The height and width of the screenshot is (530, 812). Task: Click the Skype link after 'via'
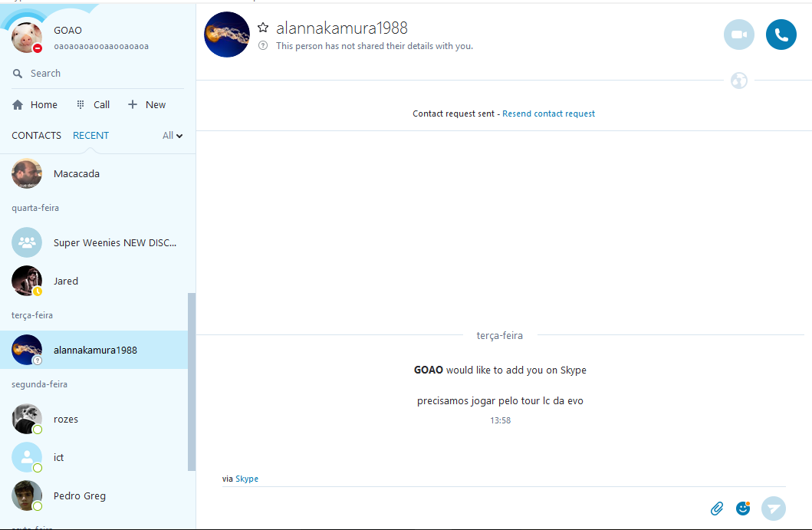coord(247,479)
